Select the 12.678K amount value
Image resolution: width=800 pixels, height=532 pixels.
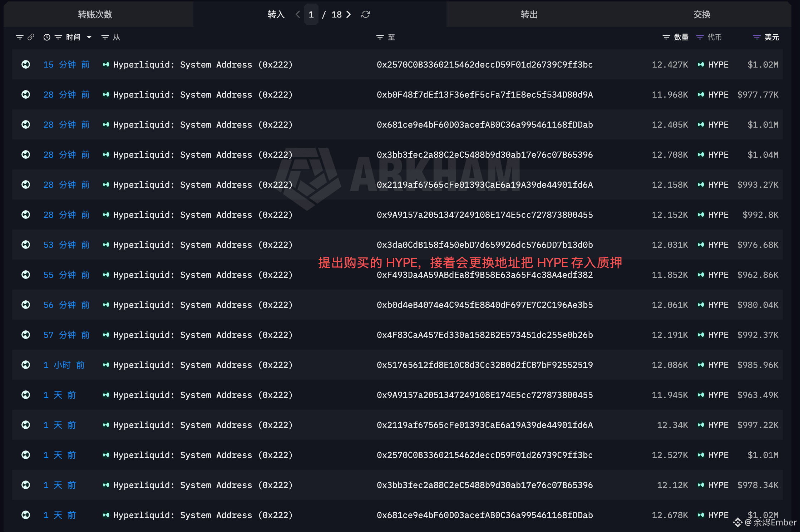pos(670,515)
